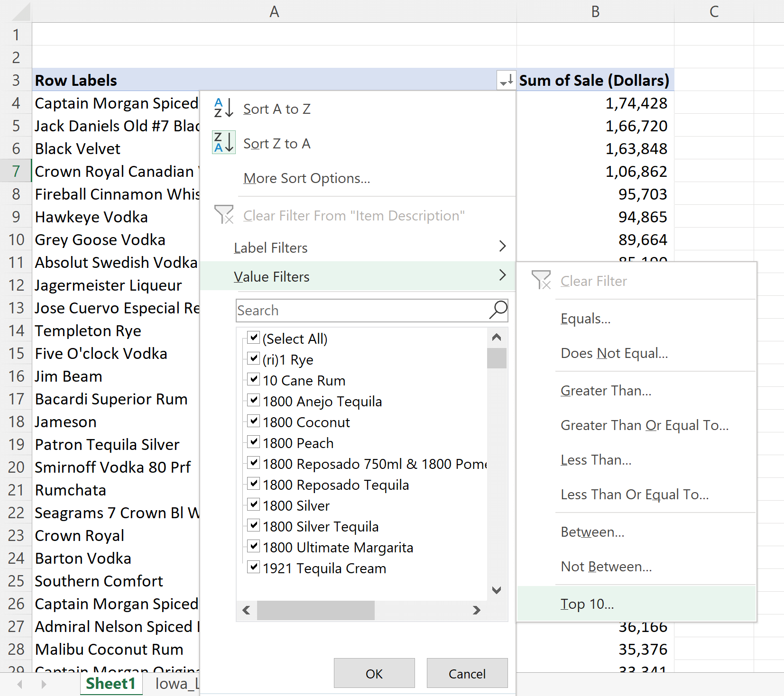Uncheck the 1800 Ultimate Margarita checkbox
This screenshot has width=784, height=696.
point(254,546)
